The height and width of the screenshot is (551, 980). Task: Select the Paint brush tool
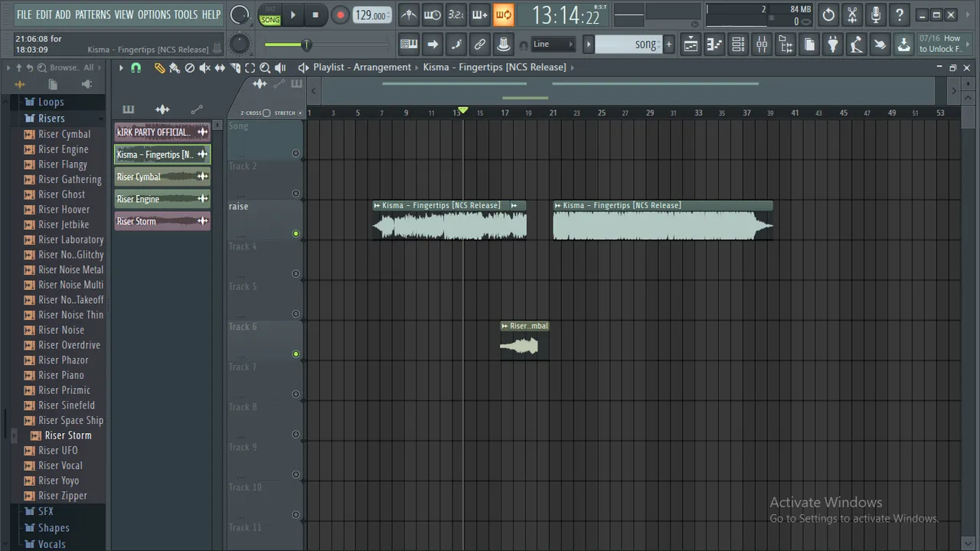click(175, 67)
